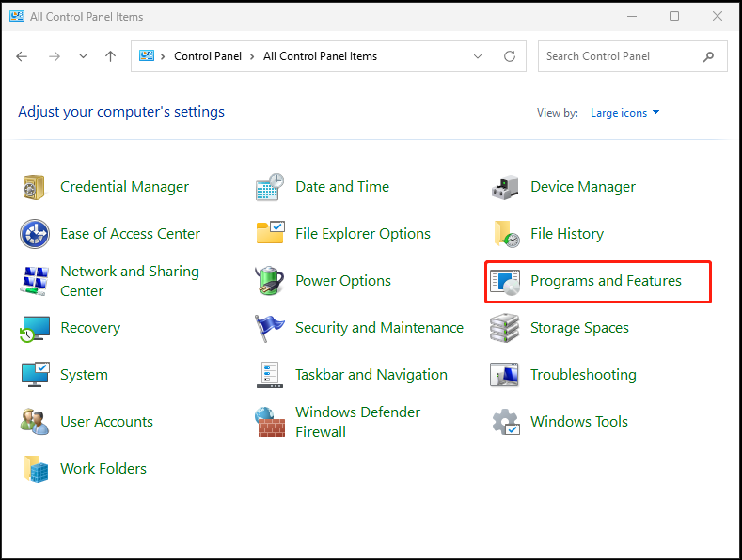Open the Power Options link
This screenshot has height=560, width=742.
click(343, 281)
